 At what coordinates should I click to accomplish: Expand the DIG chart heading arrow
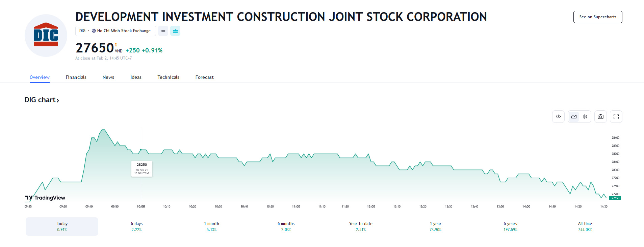(x=58, y=100)
